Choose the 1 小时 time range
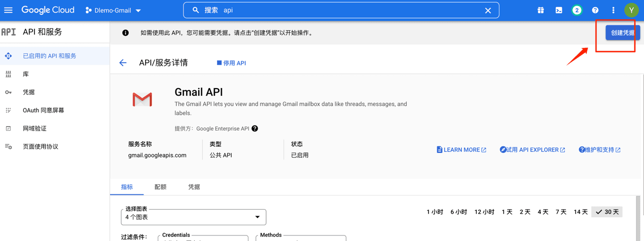This screenshot has height=241, width=644. click(x=435, y=212)
